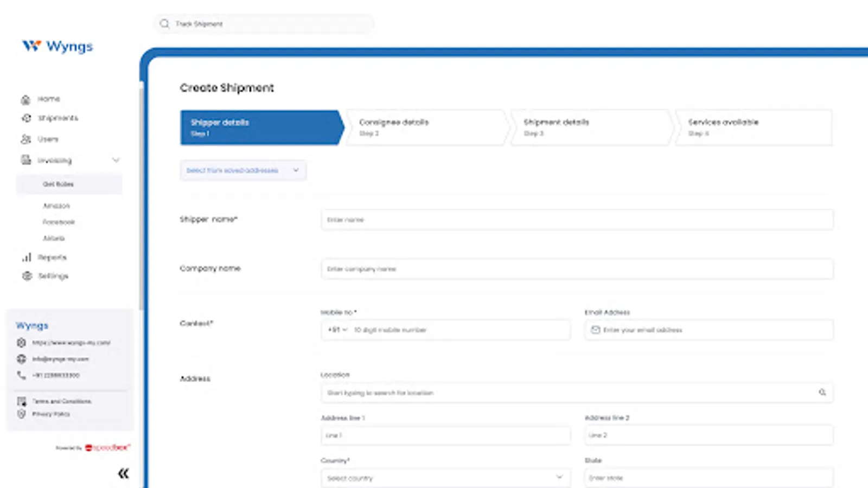Collapse the sidebar with the double-chevron icon
This screenshot has height=488, width=868.
coord(124,473)
